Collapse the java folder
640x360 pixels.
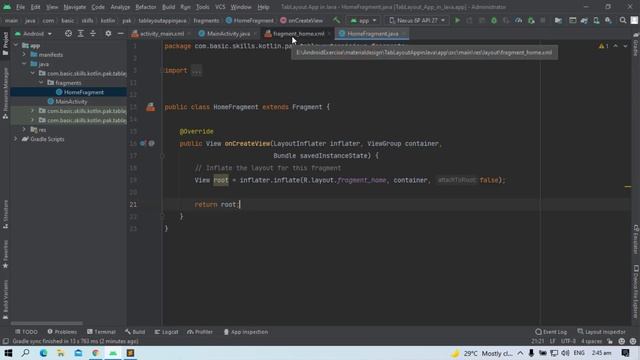pyautogui.click(x=24, y=64)
